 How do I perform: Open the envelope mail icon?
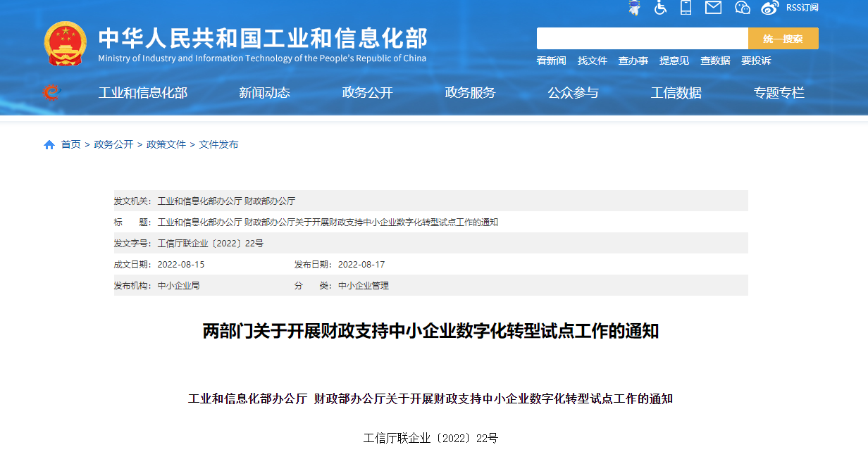(x=713, y=8)
